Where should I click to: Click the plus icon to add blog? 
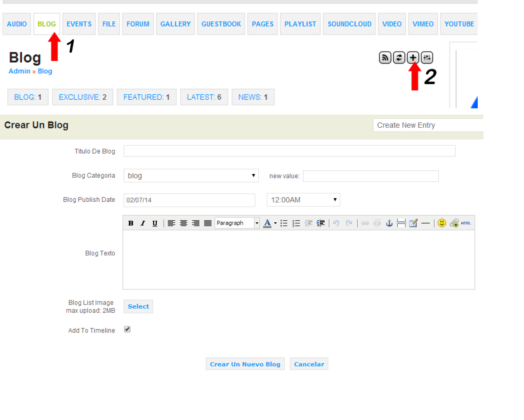413,58
